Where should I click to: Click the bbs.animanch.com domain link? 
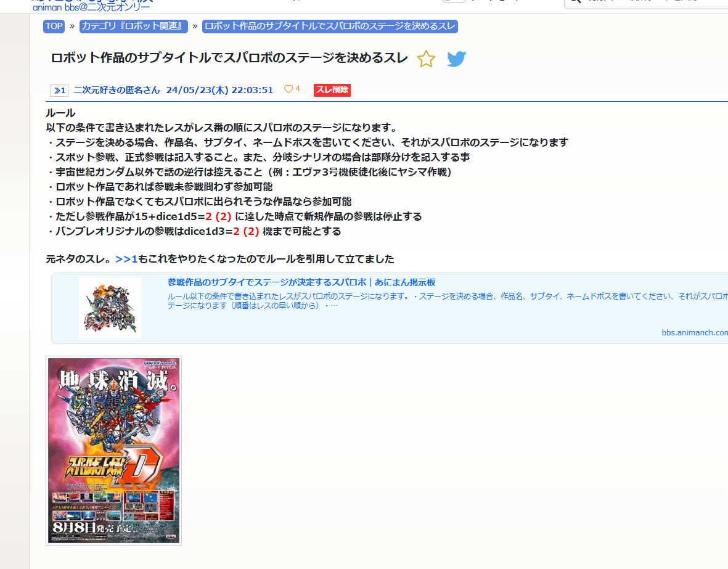tap(695, 332)
